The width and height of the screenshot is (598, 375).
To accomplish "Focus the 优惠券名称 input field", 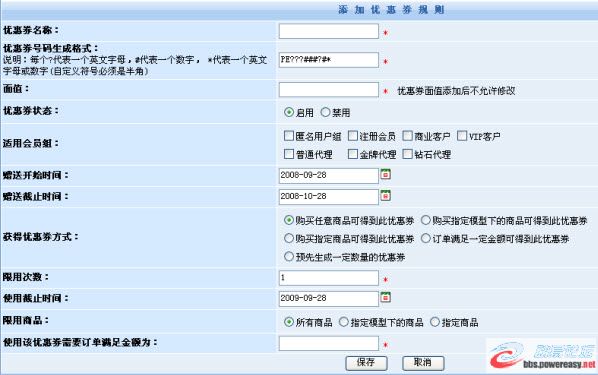I will point(329,31).
